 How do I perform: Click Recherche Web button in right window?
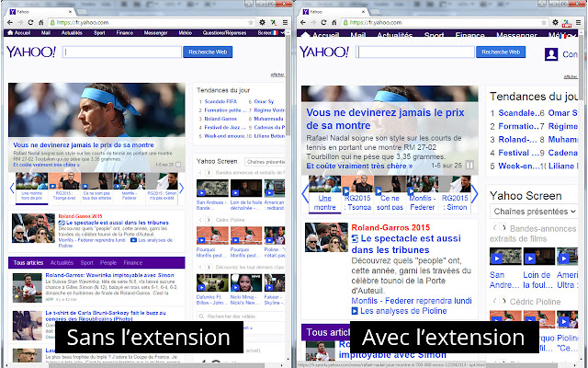501,52
